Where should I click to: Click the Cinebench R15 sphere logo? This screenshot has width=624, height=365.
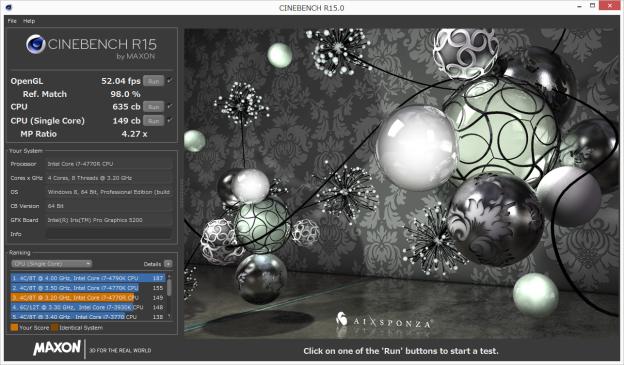tap(35, 44)
